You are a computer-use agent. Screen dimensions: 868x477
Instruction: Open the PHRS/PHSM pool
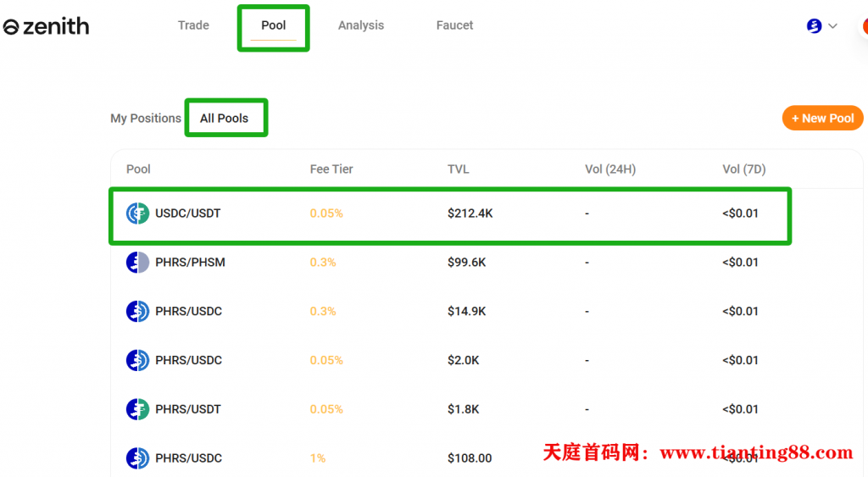click(x=190, y=263)
